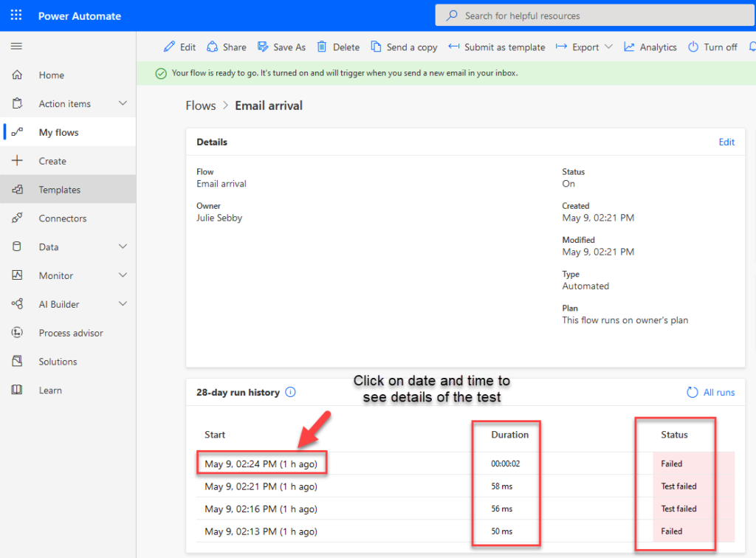Click the Data cylinder icon

pyautogui.click(x=17, y=247)
